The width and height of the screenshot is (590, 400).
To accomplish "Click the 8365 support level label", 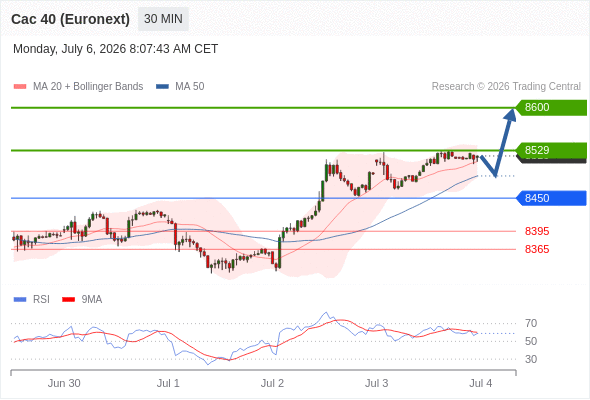I will (537, 249).
